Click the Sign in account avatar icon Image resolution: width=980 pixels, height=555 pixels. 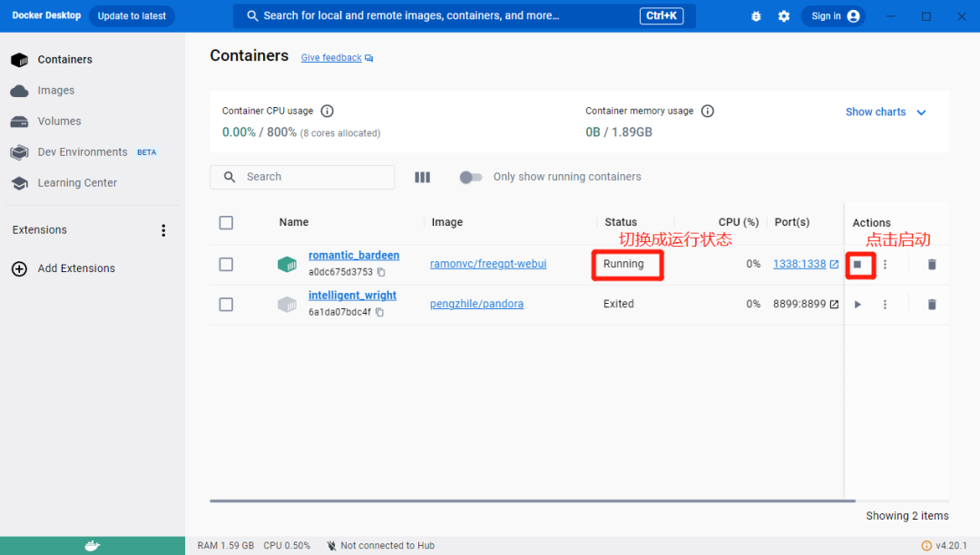coord(853,16)
